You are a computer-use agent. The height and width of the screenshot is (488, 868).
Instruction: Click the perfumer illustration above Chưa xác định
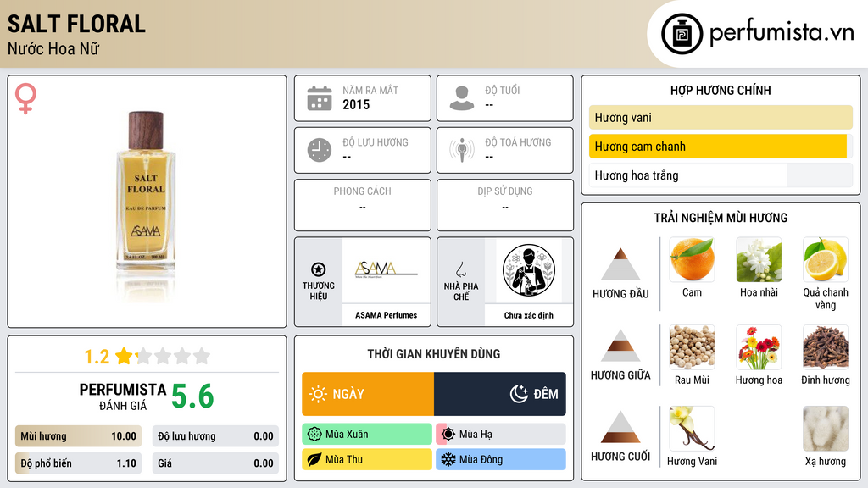tap(529, 270)
